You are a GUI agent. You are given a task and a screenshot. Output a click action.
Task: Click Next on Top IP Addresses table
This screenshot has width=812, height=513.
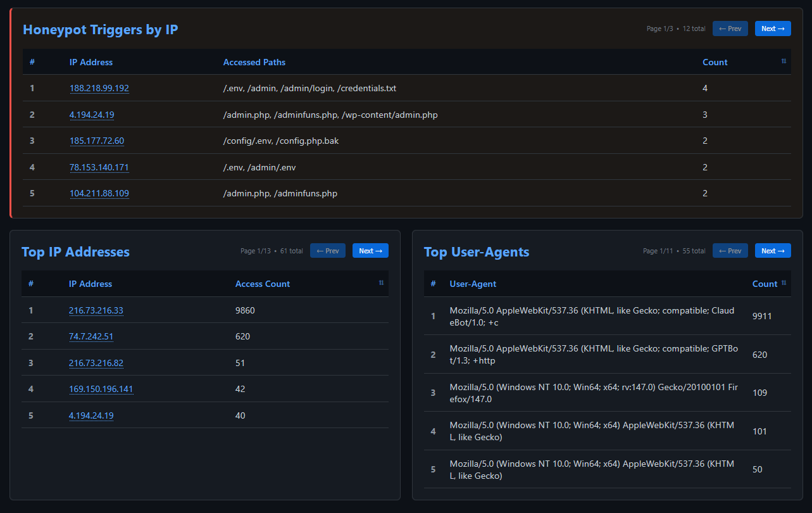tap(370, 250)
